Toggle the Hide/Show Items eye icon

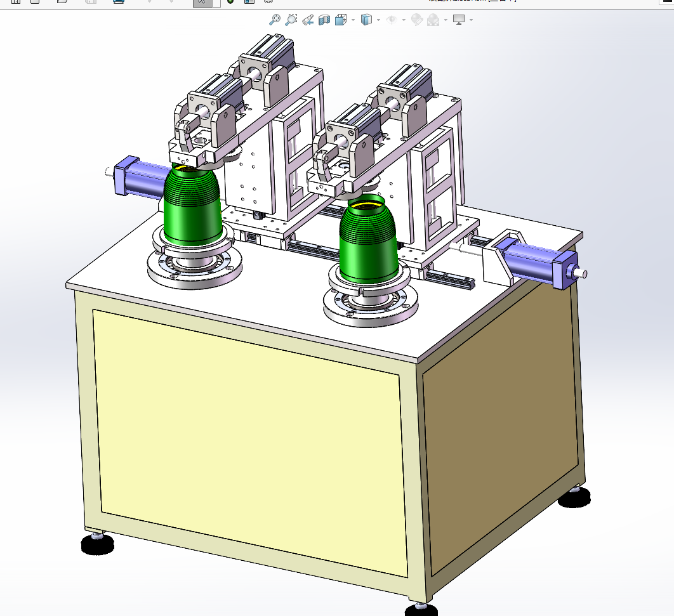tap(392, 20)
